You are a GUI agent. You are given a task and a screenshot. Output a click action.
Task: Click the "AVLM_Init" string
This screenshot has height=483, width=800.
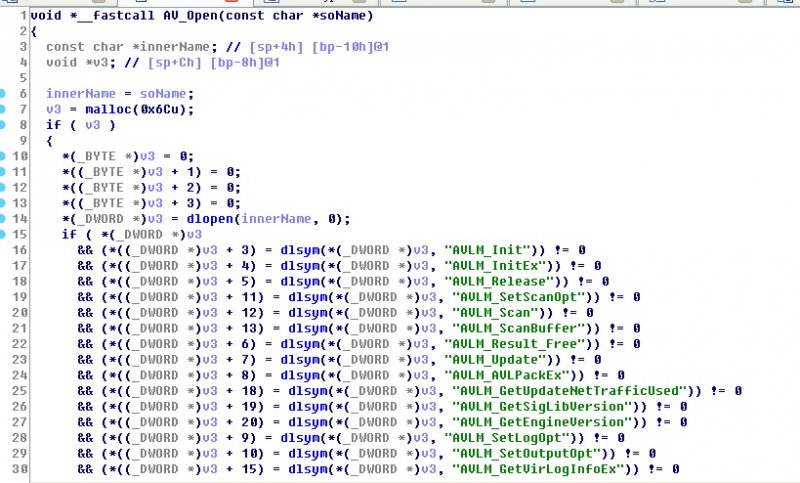[x=488, y=250]
